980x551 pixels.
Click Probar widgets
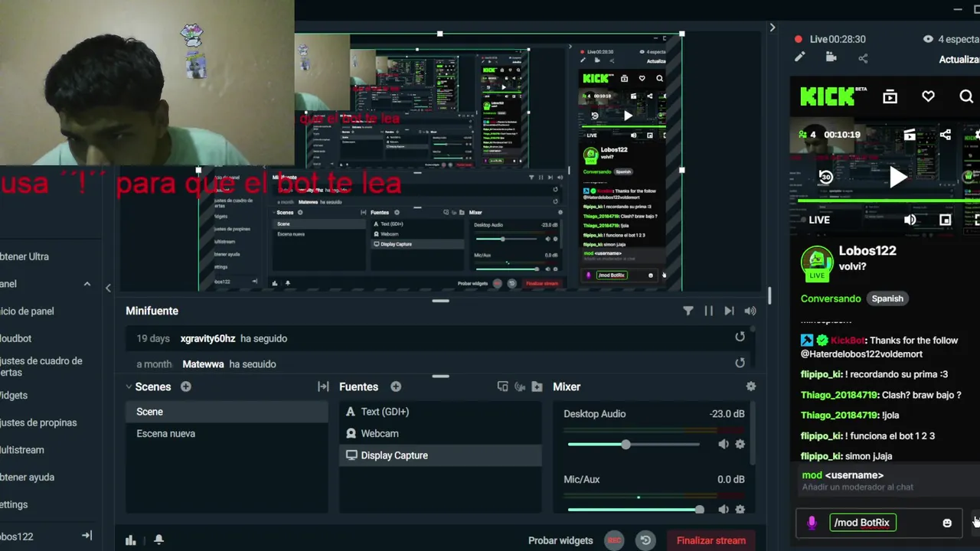[560, 540]
